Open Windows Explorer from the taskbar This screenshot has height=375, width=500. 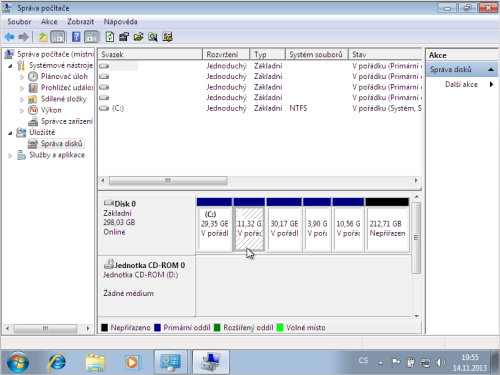click(x=95, y=362)
